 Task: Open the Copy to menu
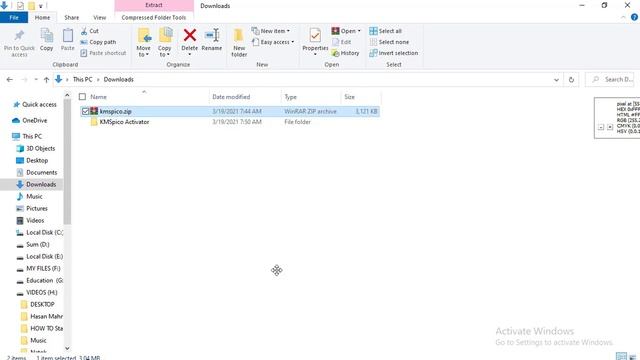tap(165, 42)
